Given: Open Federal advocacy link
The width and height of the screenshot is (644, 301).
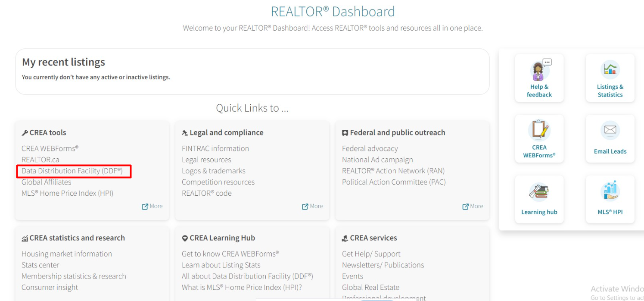Looking at the screenshot, I should click(370, 148).
